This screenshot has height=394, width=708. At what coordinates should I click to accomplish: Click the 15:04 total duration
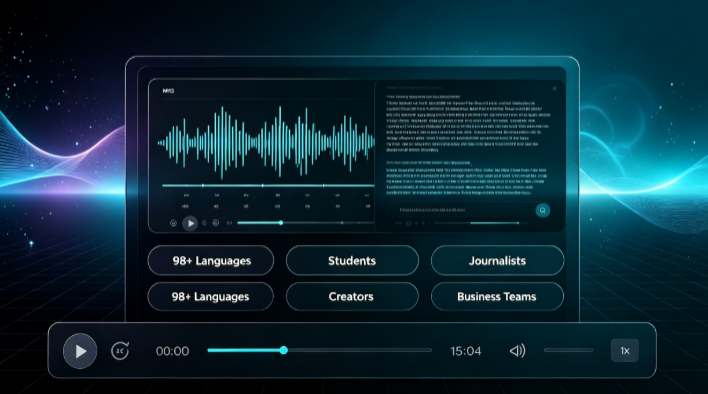tap(466, 351)
